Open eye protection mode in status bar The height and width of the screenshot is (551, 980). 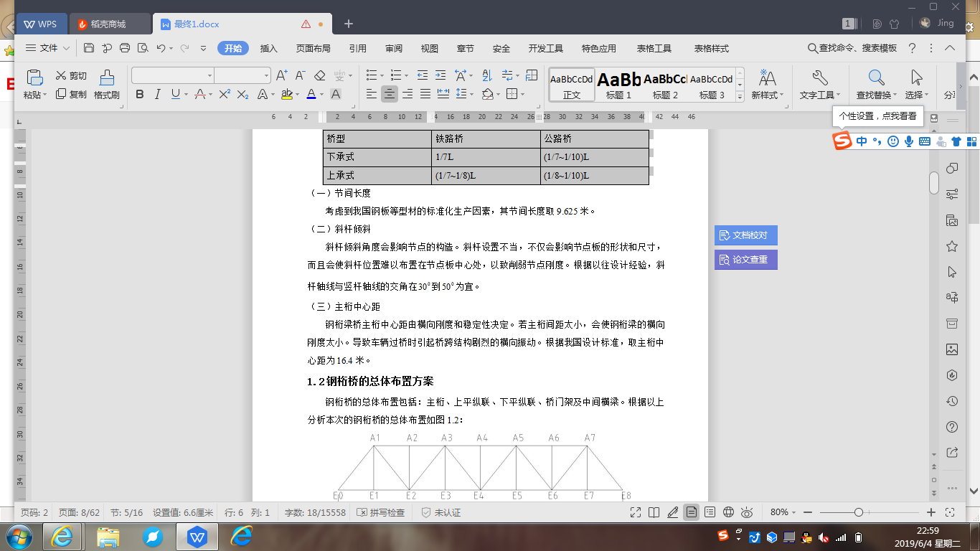[x=747, y=512]
